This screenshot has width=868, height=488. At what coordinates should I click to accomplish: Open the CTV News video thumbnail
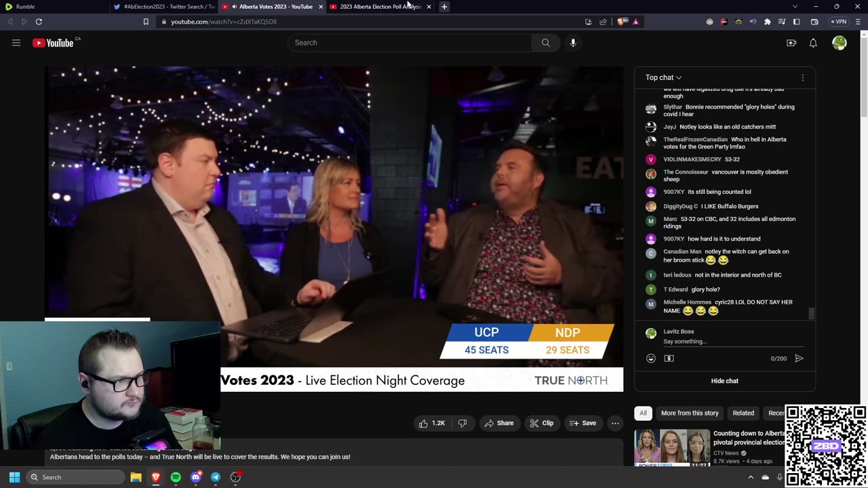[672, 447]
